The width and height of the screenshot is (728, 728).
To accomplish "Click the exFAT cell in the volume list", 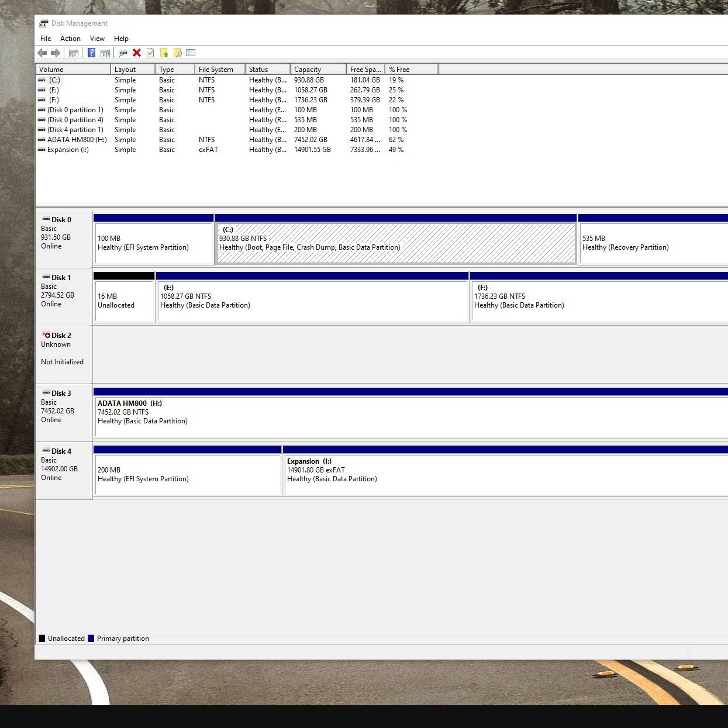I will 208,150.
